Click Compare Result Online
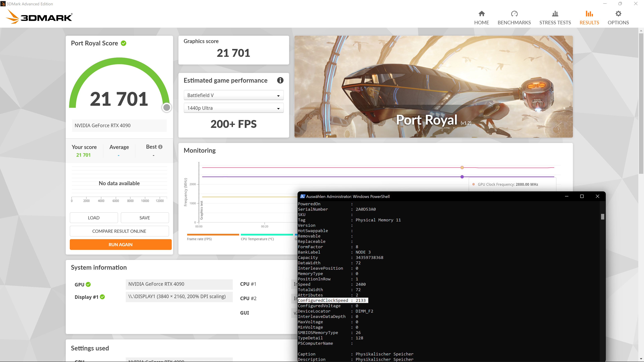644x362 pixels. tap(119, 231)
